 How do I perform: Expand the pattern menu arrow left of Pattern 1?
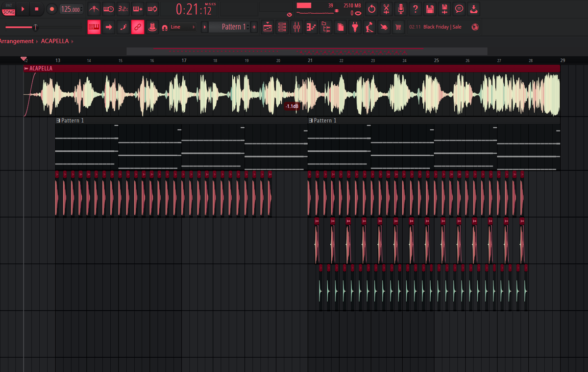coord(205,27)
